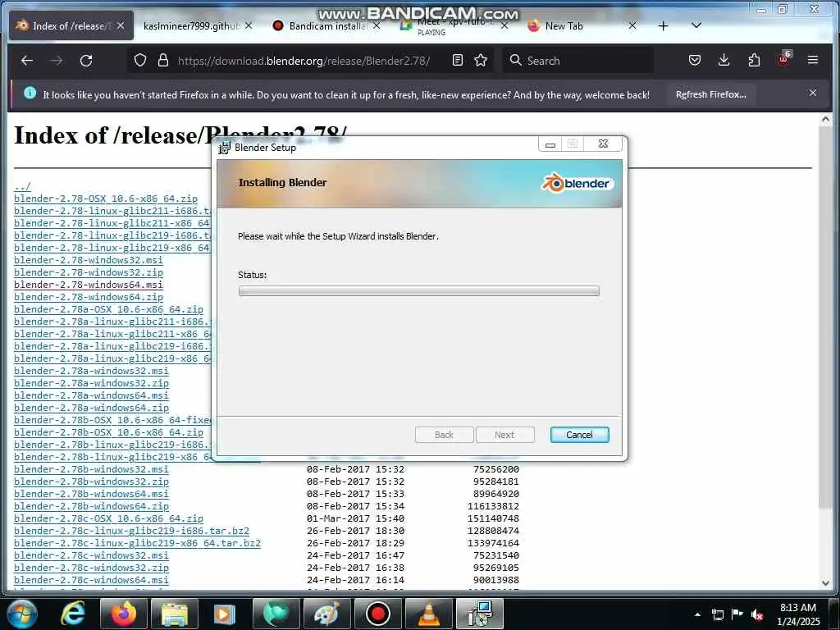Switch to the Meet tab playing audio
The image size is (840, 630).
pyautogui.click(x=453, y=25)
